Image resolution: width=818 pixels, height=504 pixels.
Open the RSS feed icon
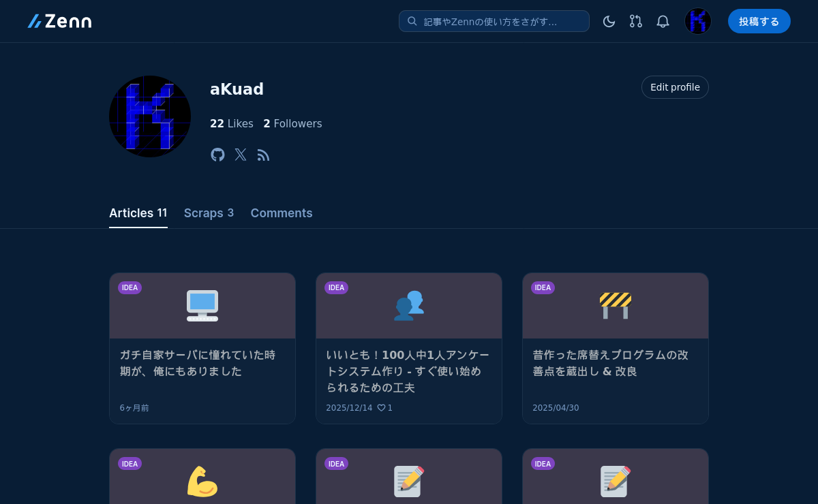click(263, 155)
